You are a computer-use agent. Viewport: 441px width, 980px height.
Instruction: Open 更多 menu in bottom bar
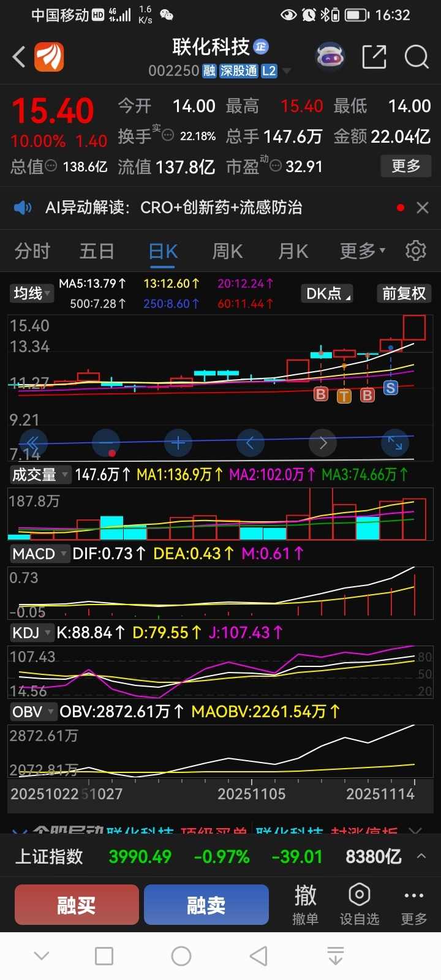413,904
